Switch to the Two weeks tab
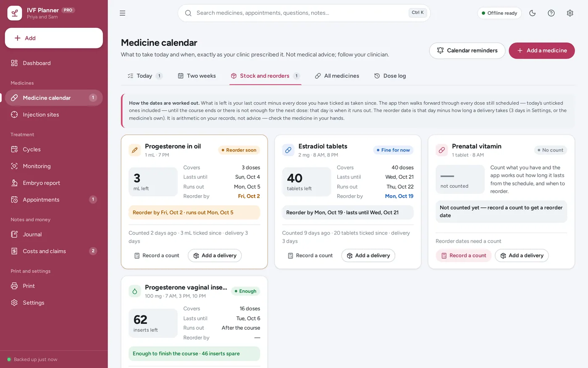Screen dimensions: 588x368 click(x=197, y=76)
